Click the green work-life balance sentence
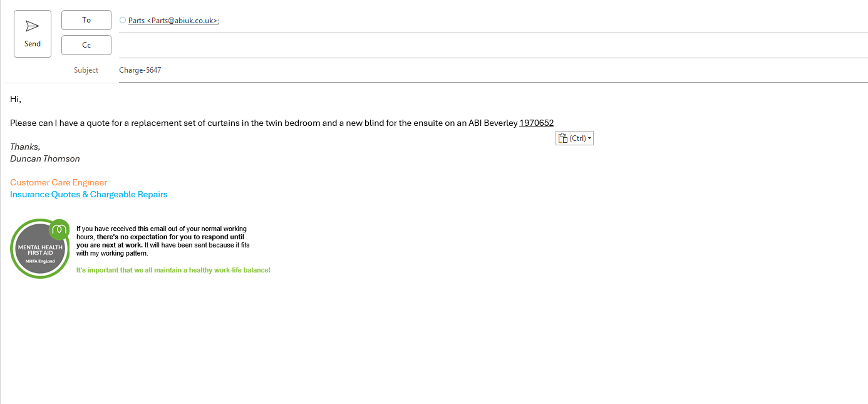 pyautogui.click(x=173, y=270)
